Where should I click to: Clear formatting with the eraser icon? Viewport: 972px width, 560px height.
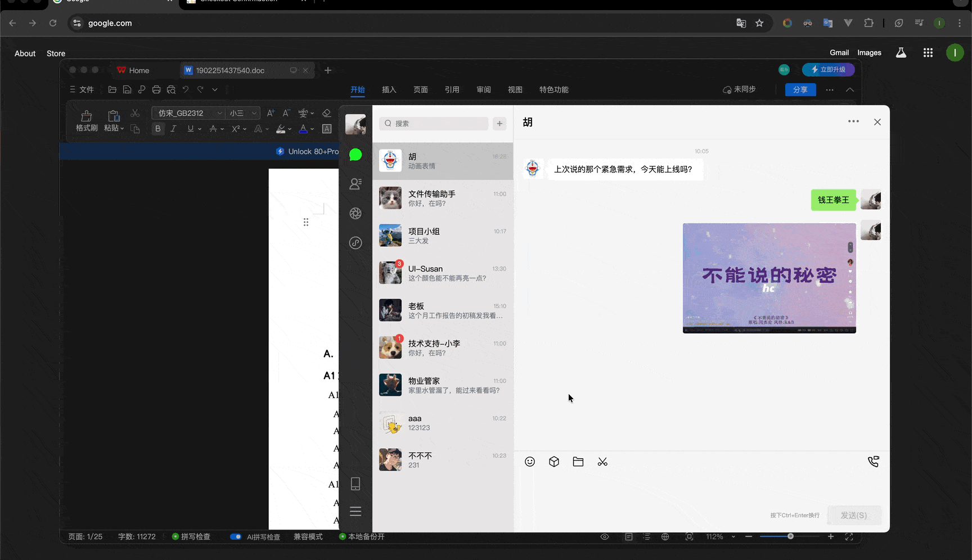point(326,112)
